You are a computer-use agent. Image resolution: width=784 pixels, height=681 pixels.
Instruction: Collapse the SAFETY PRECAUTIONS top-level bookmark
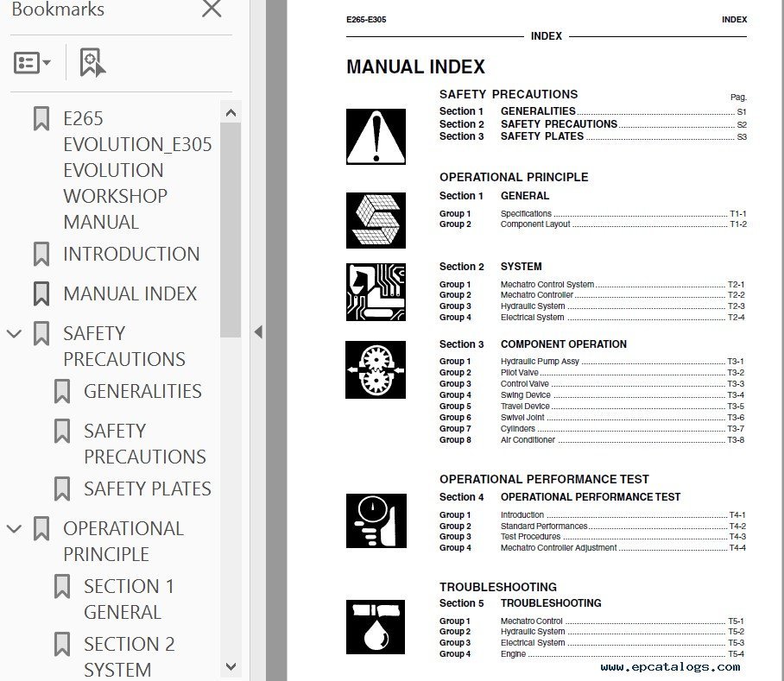point(14,333)
